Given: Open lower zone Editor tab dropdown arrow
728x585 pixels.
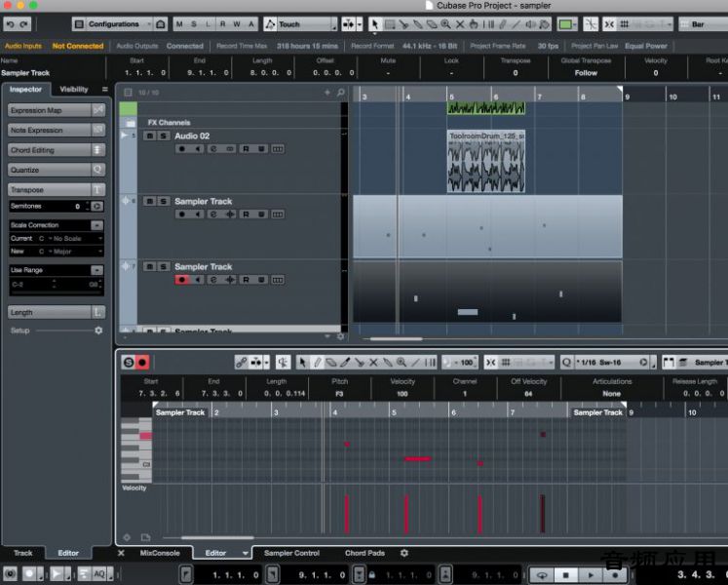Looking at the screenshot, I should click(246, 553).
